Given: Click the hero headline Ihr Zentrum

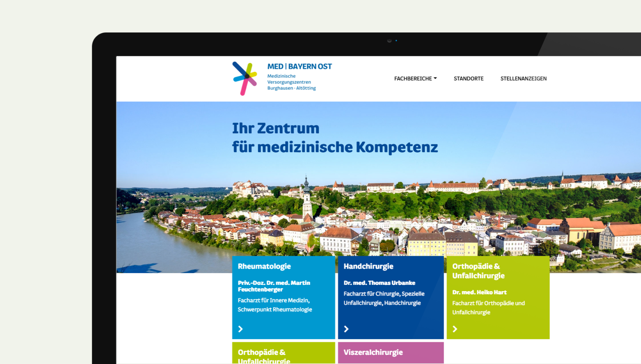Looking at the screenshot, I should 276,128.
